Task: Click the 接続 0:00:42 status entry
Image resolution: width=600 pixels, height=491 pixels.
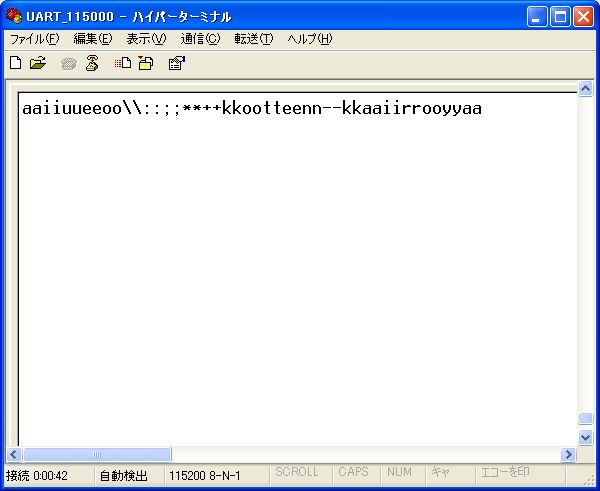Action: pyautogui.click(x=37, y=476)
